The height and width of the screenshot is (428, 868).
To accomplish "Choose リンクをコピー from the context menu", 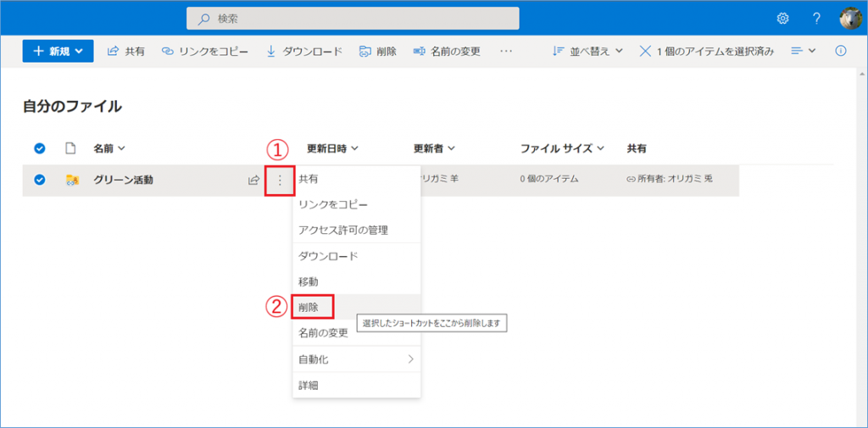I will tap(357, 204).
